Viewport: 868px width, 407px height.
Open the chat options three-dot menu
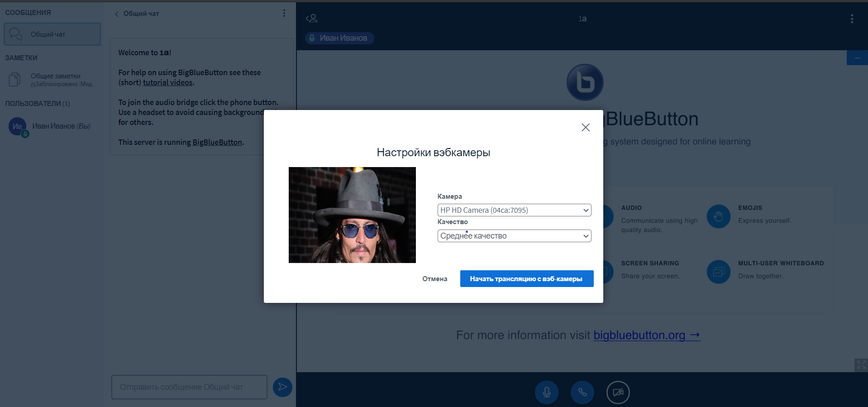pos(284,13)
